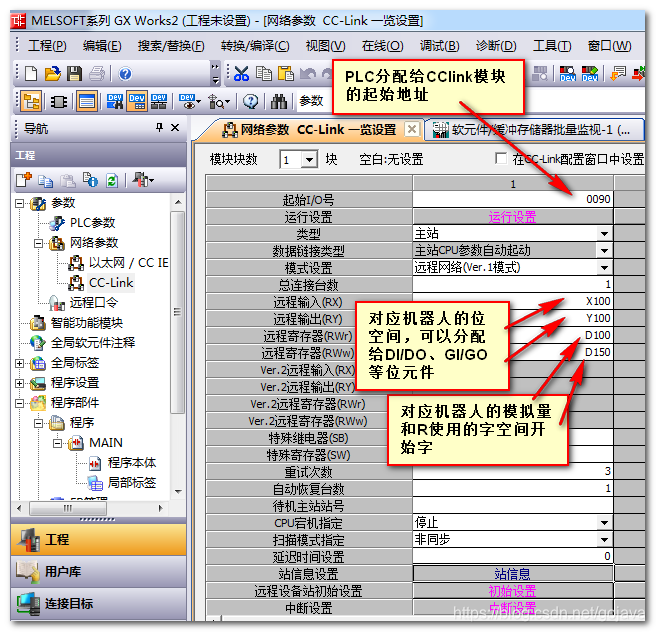Open the 诊断(D) menu
This screenshot has height=632, width=656.
(496, 46)
